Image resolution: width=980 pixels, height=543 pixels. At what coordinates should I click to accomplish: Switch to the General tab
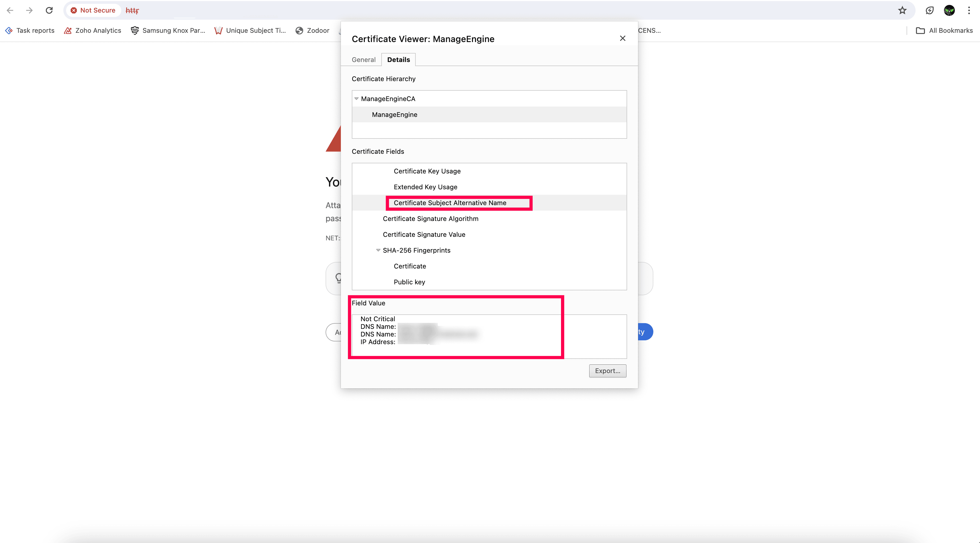pyautogui.click(x=363, y=60)
